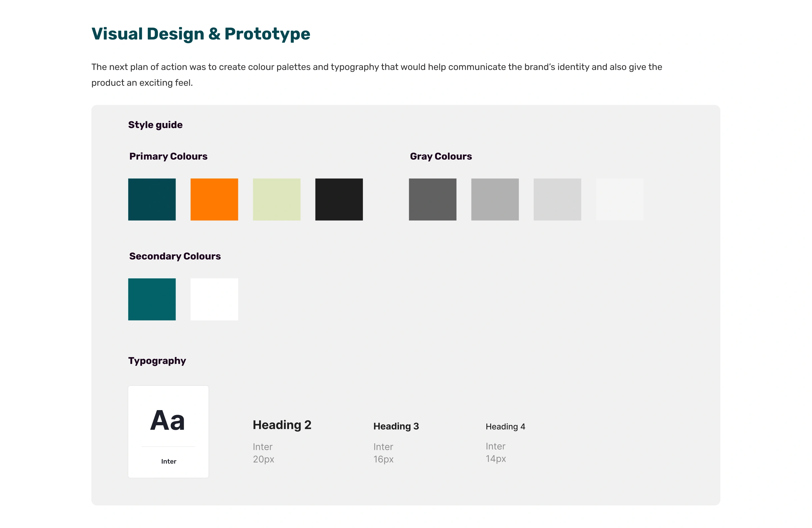This screenshot has height=528, width=812.
Task: Click the 'Secondary Colours' label
Action: click(175, 256)
